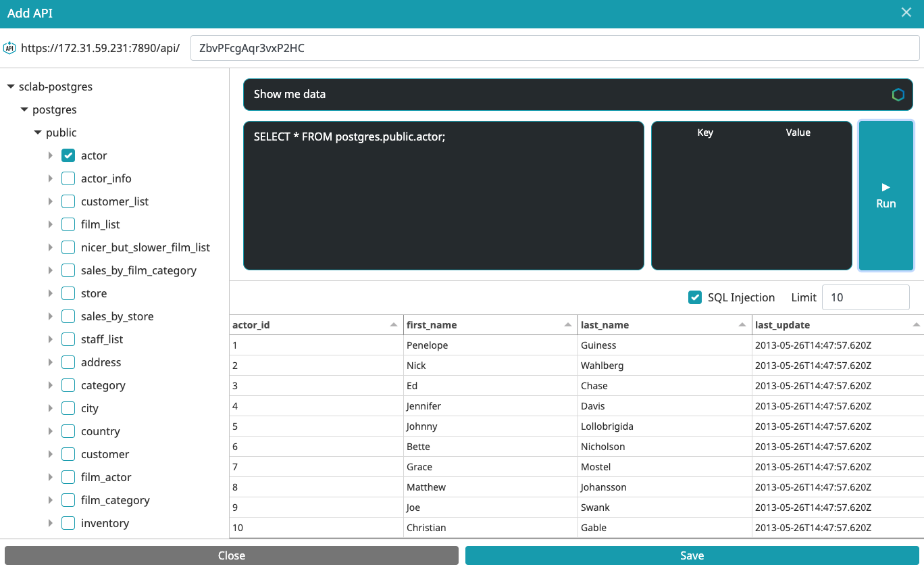The height and width of the screenshot is (571, 924).
Task: Check the film_actor checkbox
Action: [x=68, y=477]
